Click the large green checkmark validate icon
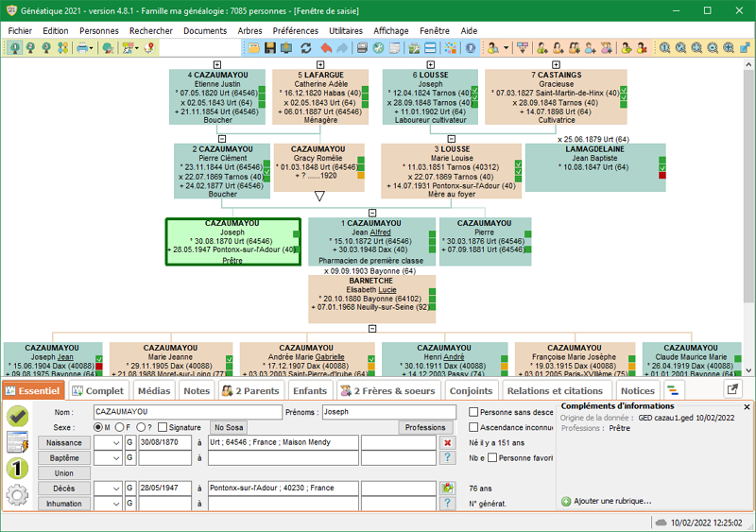This screenshot has height=532, width=756. tap(18, 416)
